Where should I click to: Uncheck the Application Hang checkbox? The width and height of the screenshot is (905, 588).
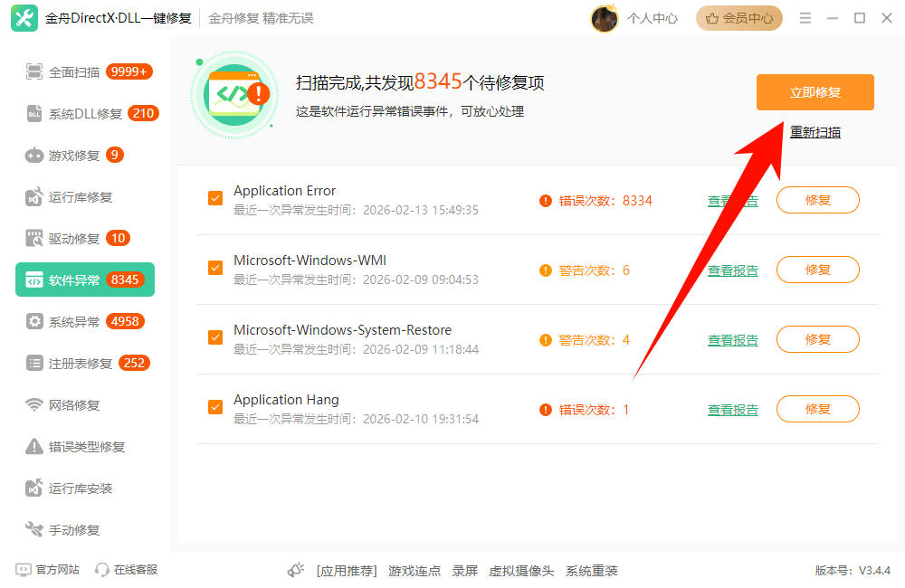click(x=215, y=407)
